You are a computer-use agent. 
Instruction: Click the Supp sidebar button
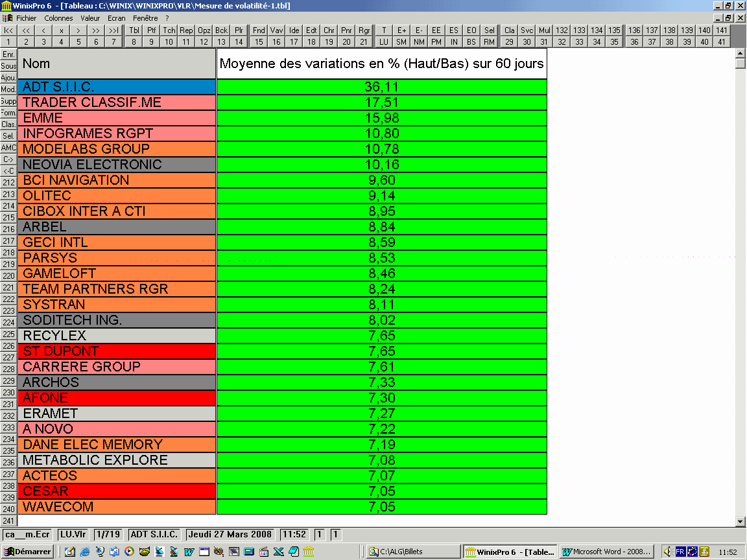tap(8, 101)
